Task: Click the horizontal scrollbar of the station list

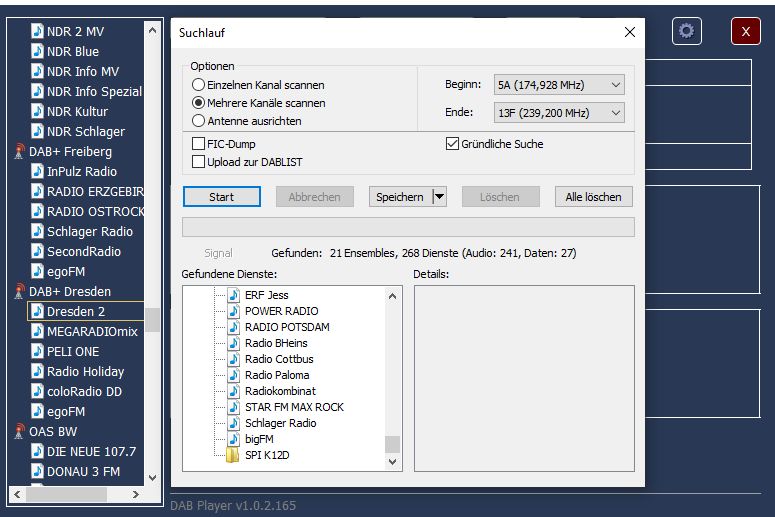Action: click(x=80, y=494)
